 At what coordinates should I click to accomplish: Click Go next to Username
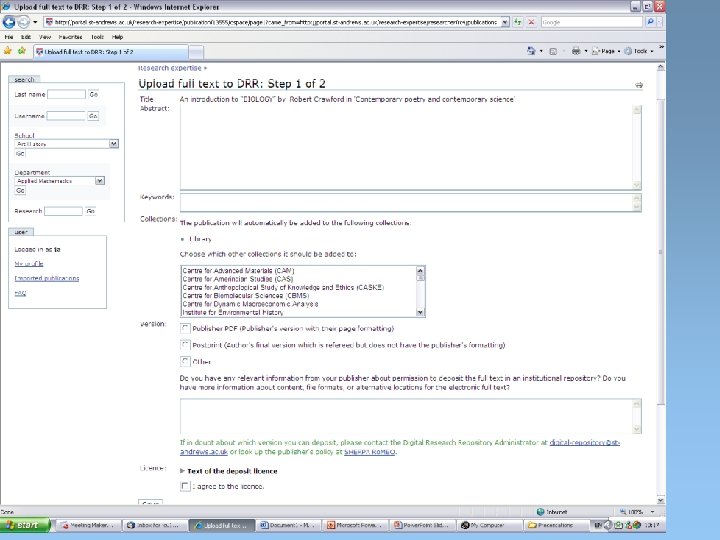tap(93, 116)
